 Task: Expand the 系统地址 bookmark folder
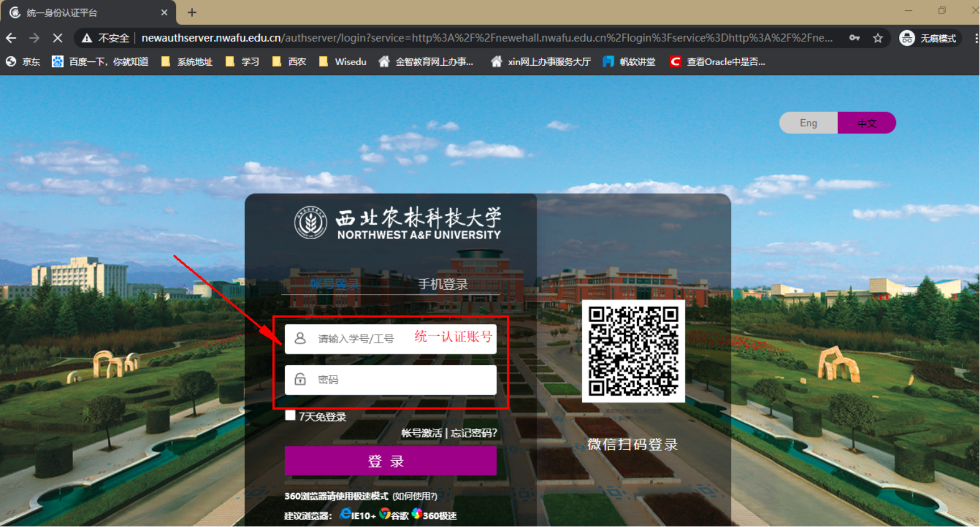187,61
